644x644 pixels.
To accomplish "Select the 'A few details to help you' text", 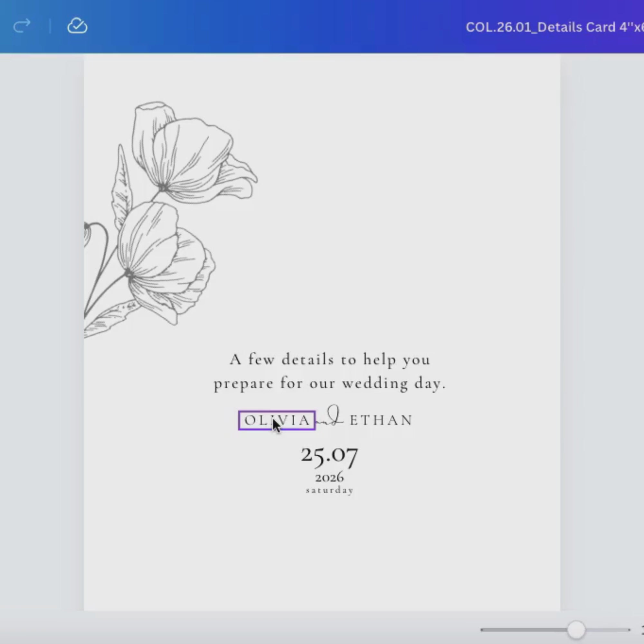I will coord(330,360).
